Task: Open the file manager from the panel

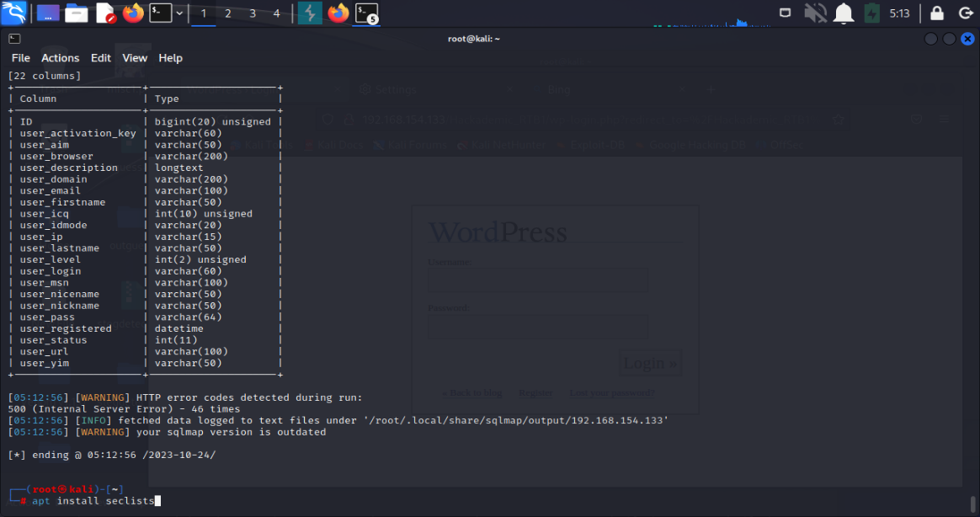Action: pos(77,13)
